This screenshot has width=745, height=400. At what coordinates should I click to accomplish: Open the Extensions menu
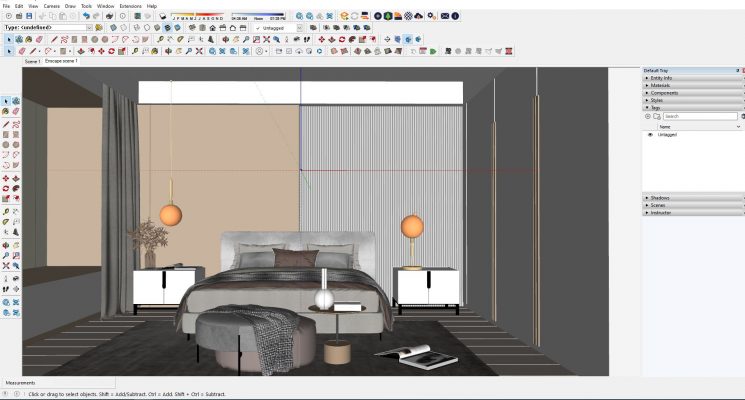131,6
